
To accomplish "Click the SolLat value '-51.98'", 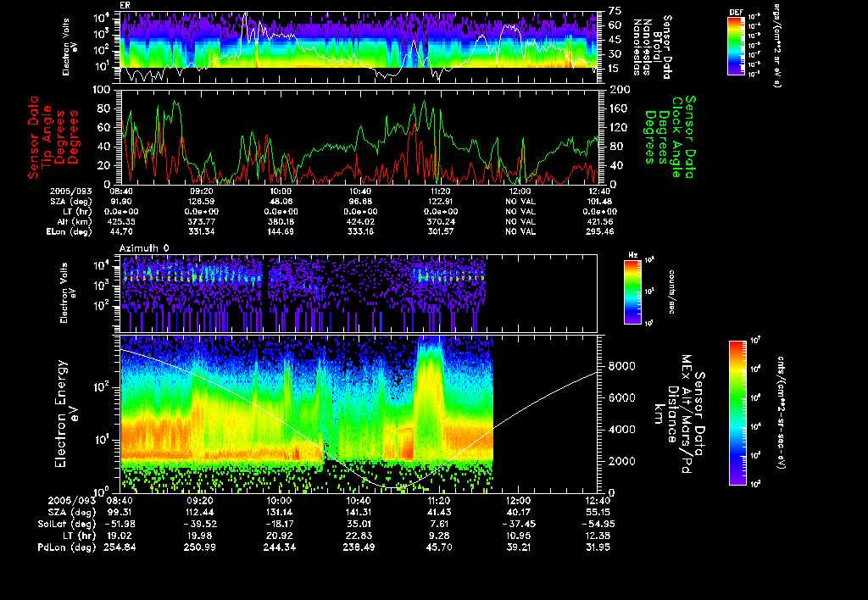I will [120, 524].
